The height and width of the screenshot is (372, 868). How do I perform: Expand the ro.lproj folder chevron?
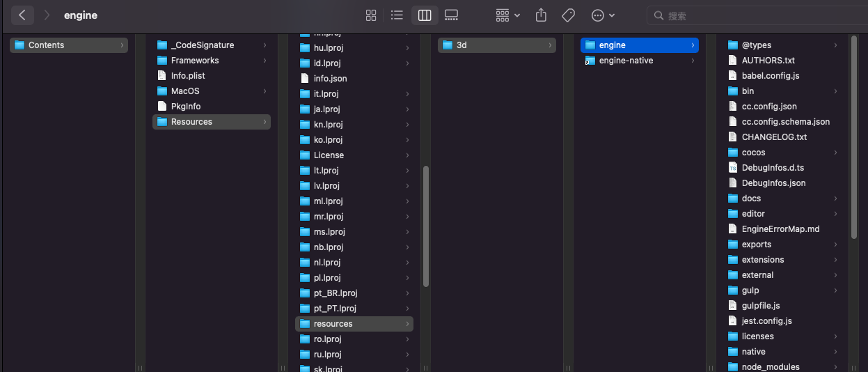pyautogui.click(x=407, y=339)
